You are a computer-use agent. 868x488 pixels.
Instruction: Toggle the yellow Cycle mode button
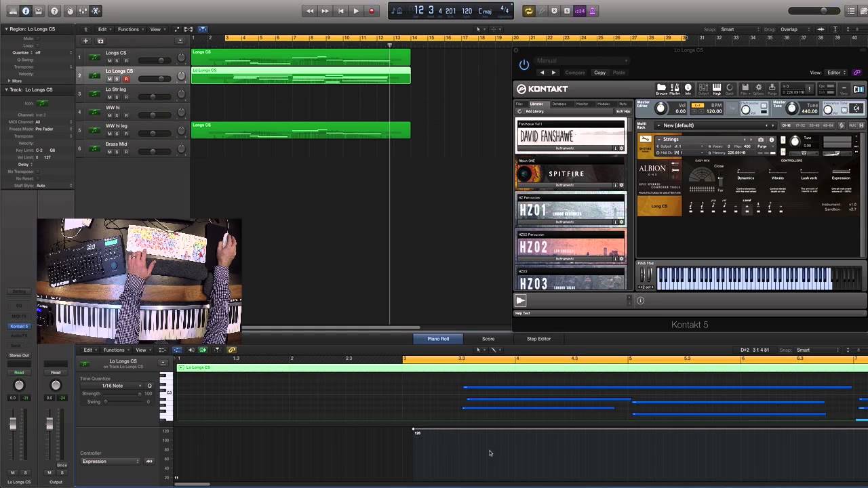(x=529, y=11)
